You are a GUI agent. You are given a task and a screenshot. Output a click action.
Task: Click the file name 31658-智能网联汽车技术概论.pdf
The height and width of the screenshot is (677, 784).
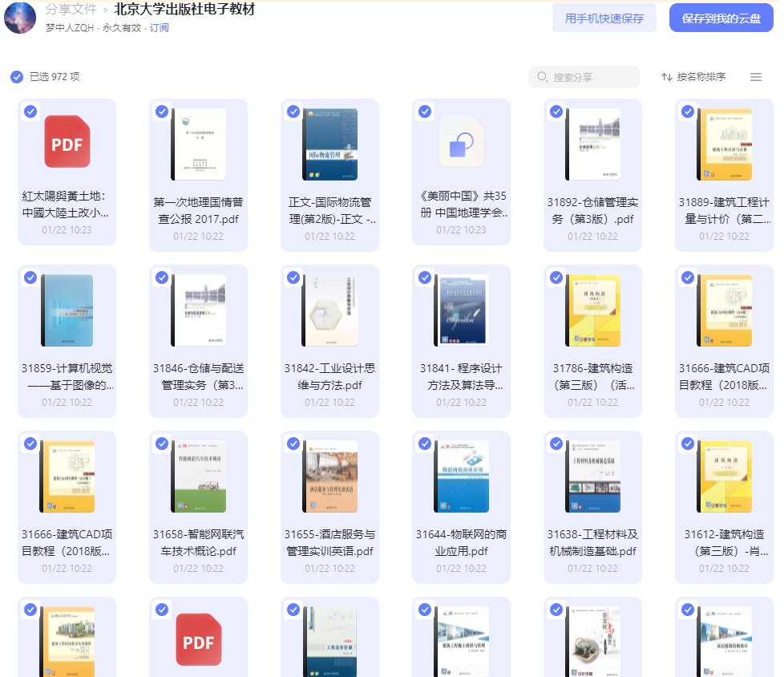[199, 543]
